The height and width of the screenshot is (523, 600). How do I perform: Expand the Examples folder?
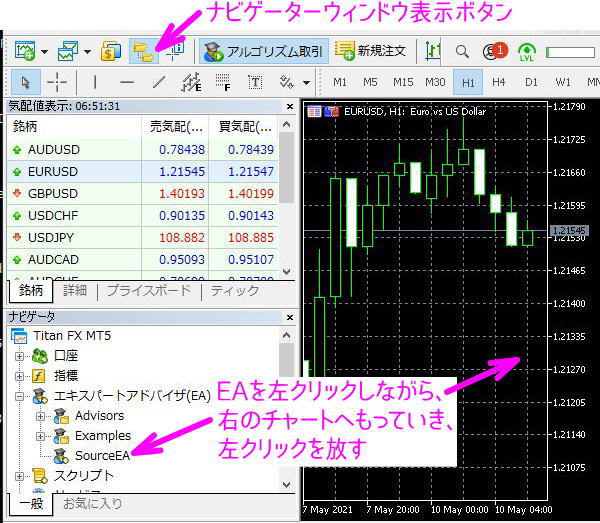(x=40, y=436)
